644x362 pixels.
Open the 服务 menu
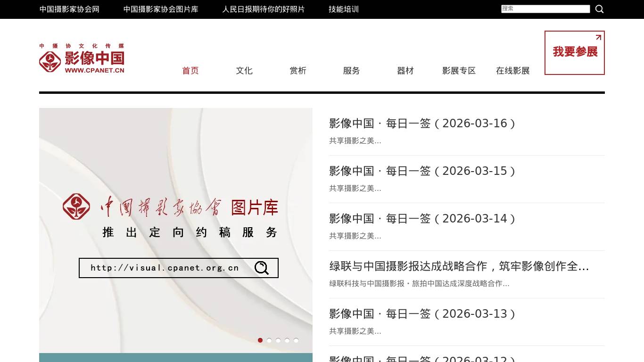click(351, 71)
